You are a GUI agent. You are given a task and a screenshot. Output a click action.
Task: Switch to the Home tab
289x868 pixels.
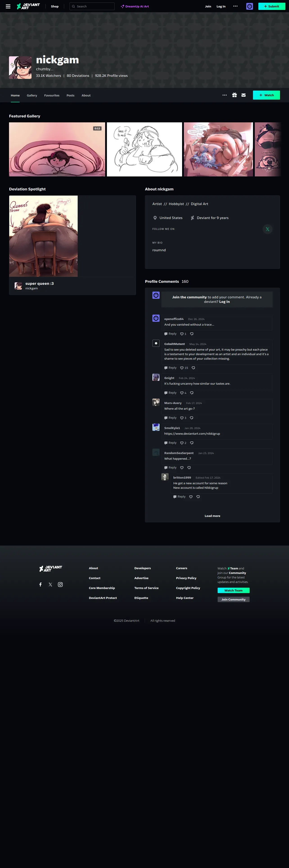pos(15,95)
